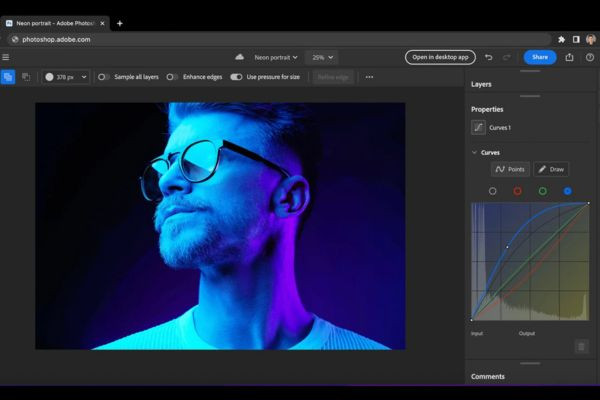Turn on Enhance edges toggle
The height and width of the screenshot is (400, 600).
(x=172, y=77)
